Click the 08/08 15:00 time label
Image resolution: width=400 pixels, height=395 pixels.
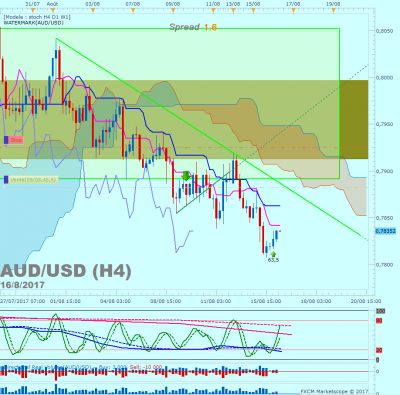coord(165,301)
